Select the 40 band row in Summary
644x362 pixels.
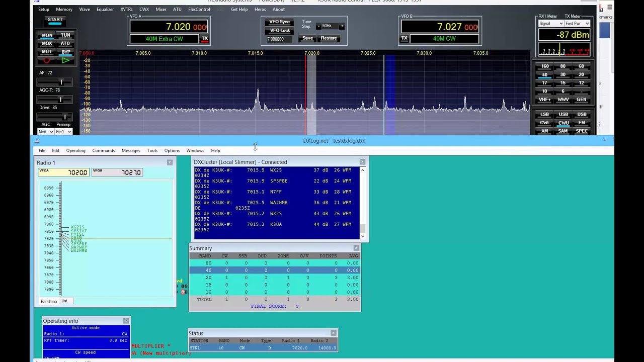275,270
